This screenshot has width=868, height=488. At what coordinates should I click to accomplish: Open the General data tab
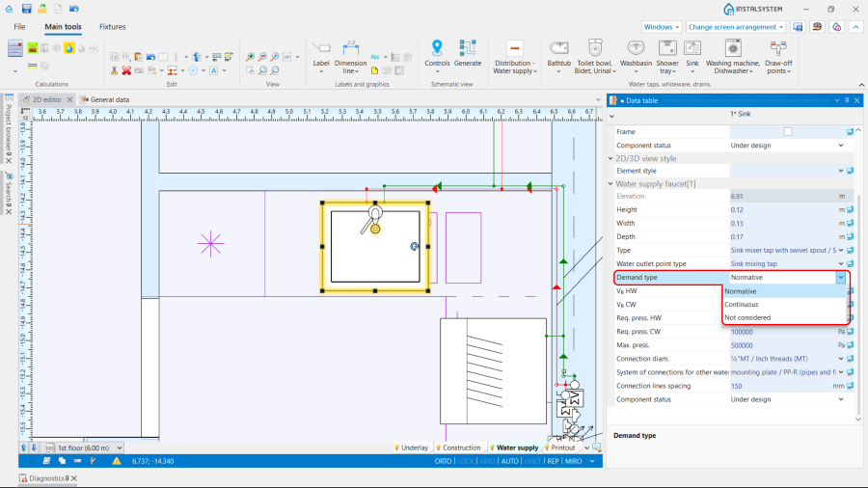109,99
